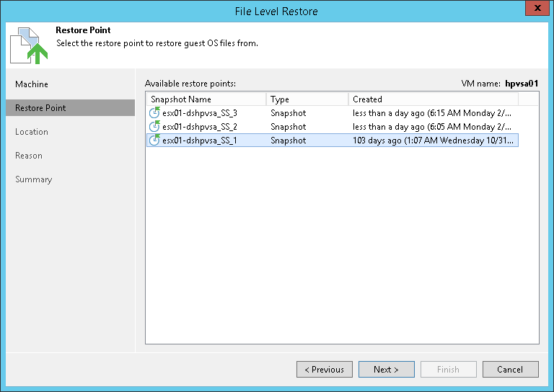Close the File Level Restore window
This screenshot has height=392, width=554.
tap(535, 10)
